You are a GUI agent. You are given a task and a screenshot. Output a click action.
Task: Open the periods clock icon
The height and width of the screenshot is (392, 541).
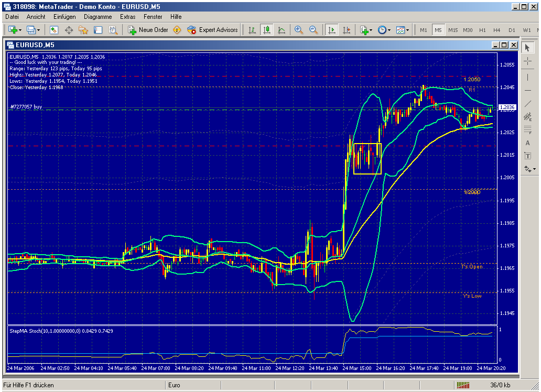[382, 30]
